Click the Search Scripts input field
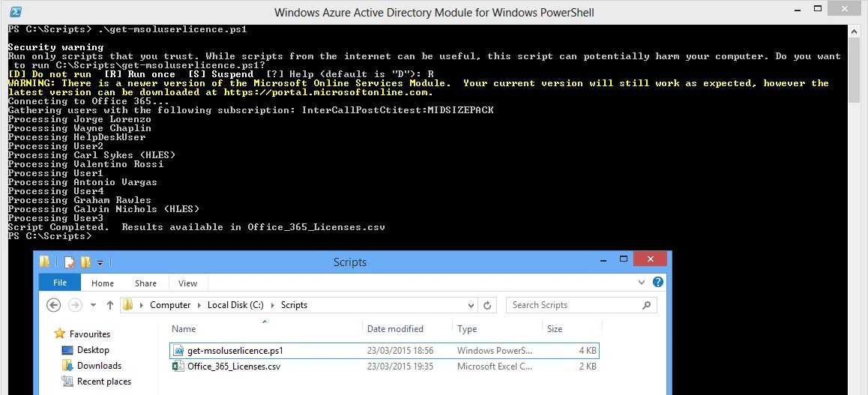The height and width of the screenshot is (395, 868). tap(581, 305)
